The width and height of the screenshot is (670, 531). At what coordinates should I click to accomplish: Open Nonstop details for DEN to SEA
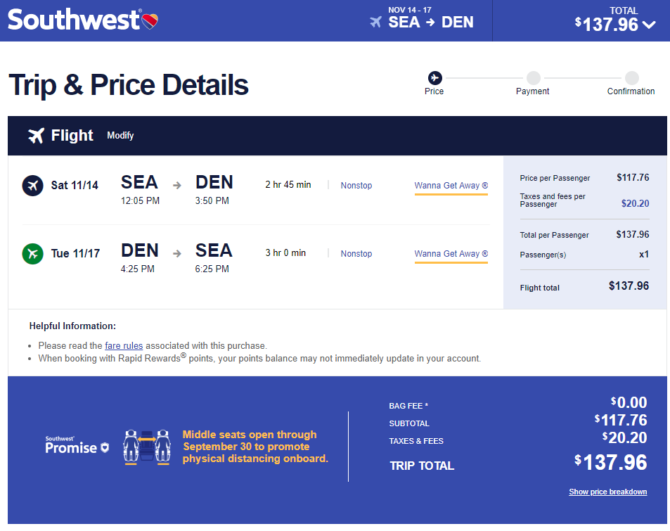(356, 254)
